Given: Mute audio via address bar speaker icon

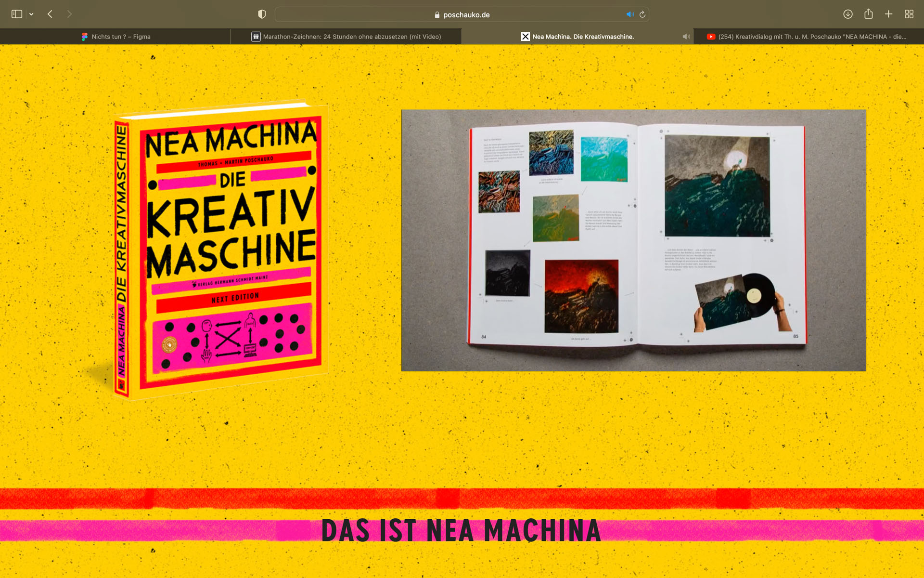Looking at the screenshot, I should click(x=630, y=14).
